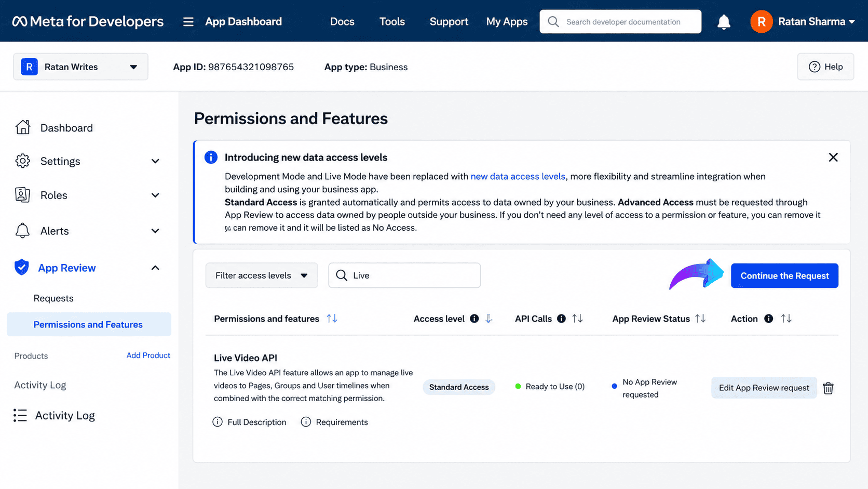Viewport: 868px width, 489px height.
Task: Open the Tools menu
Action: pos(392,21)
